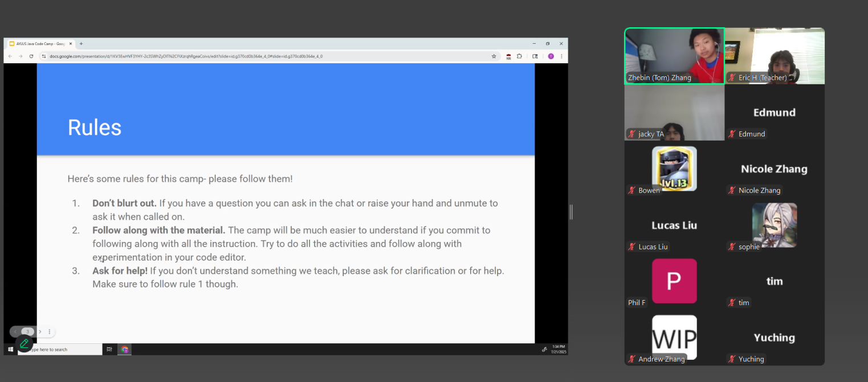Click muted mic icon beside Nicole Zhang's name
Image resolution: width=868 pixels, height=382 pixels.
(732, 191)
